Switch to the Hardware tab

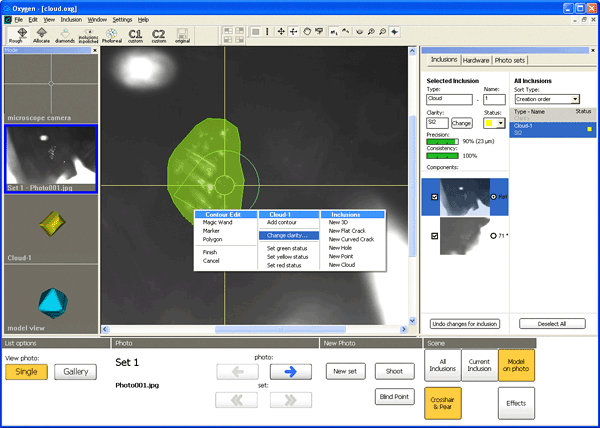click(x=477, y=60)
